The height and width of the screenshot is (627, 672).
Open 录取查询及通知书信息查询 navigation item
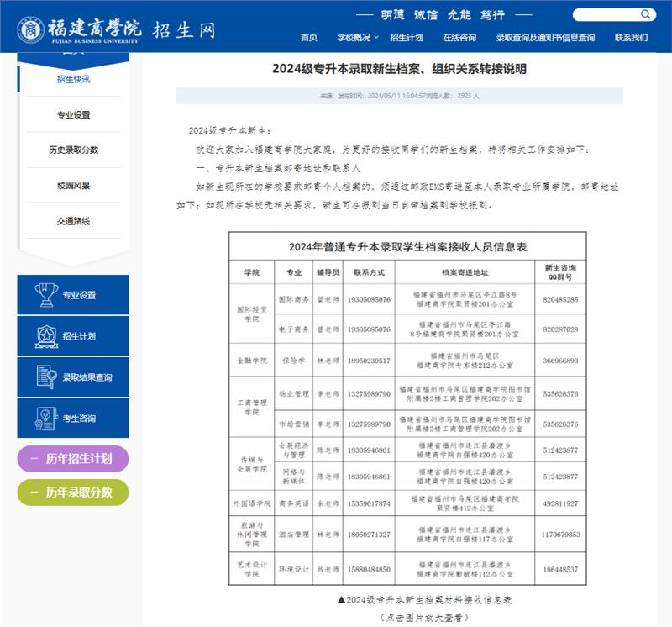[x=545, y=37]
